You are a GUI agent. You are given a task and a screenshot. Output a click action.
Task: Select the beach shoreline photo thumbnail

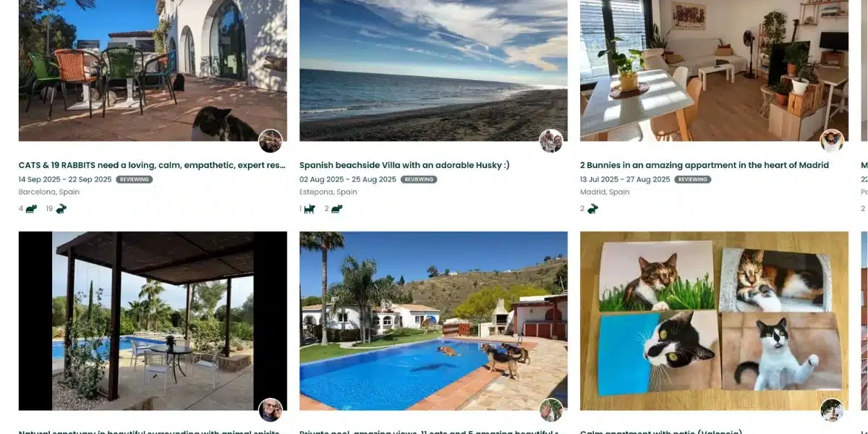coord(433,70)
